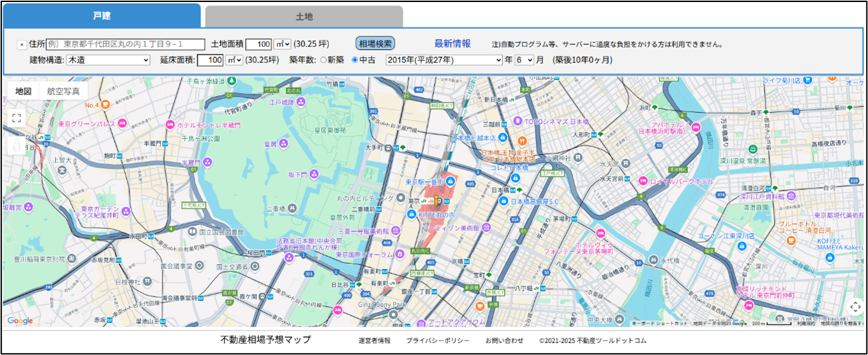Select the ブルーボトルコーヒー orange cafe marker
This screenshot has width=868, height=355.
[791, 240]
